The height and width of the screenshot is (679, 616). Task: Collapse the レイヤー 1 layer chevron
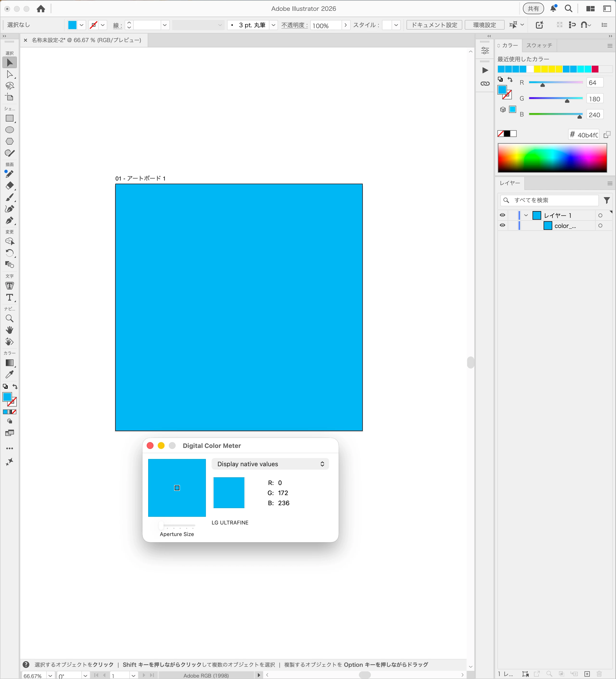(x=526, y=215)
